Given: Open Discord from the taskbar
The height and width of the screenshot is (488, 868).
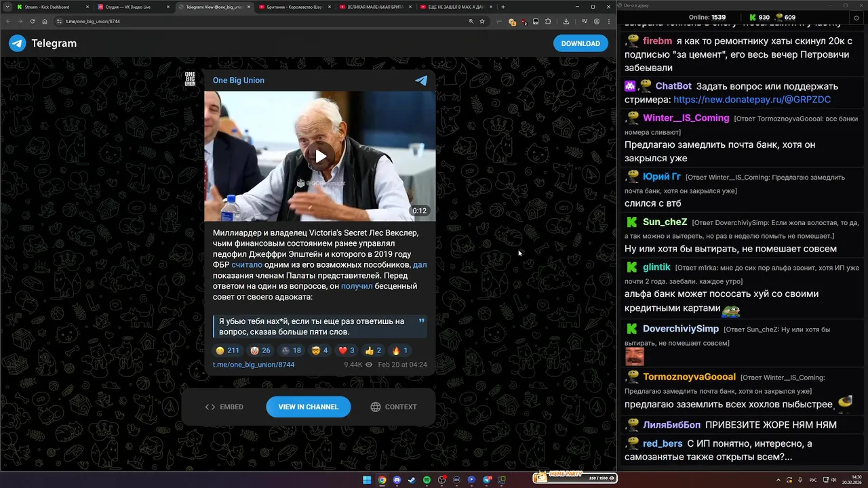Looking at the screenshot, I should point(397,480).
